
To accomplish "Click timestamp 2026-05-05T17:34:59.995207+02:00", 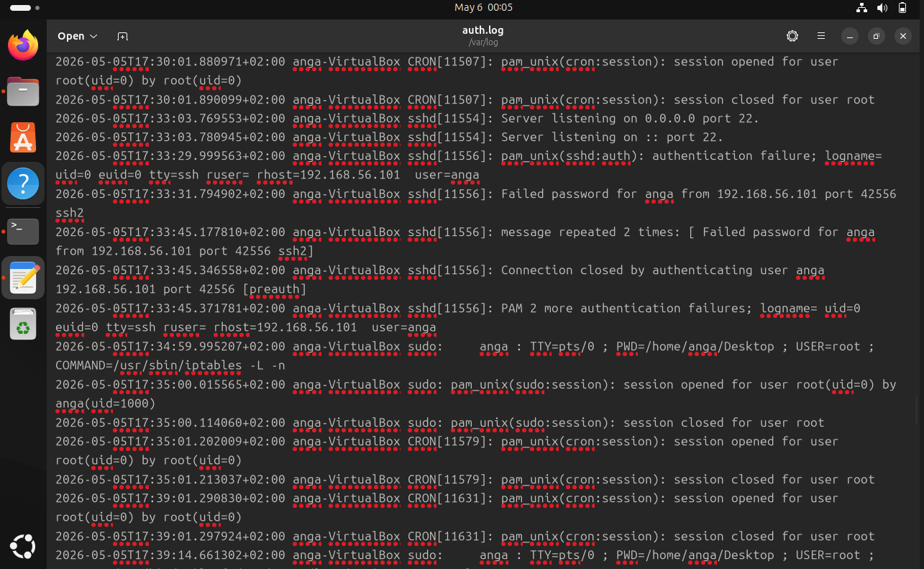I will coord(170,346).
